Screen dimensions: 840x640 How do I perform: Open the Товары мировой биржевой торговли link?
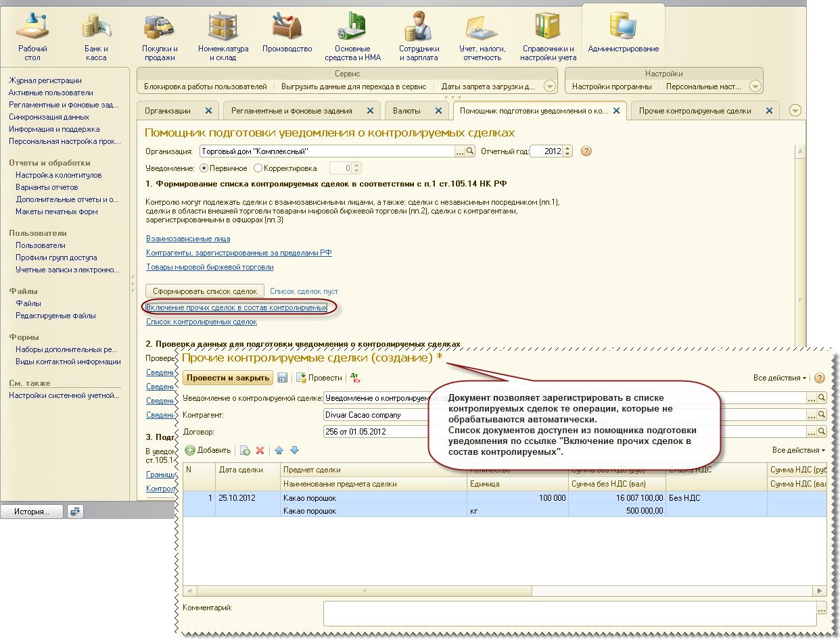pyautogui.click(x=210, y=267)
